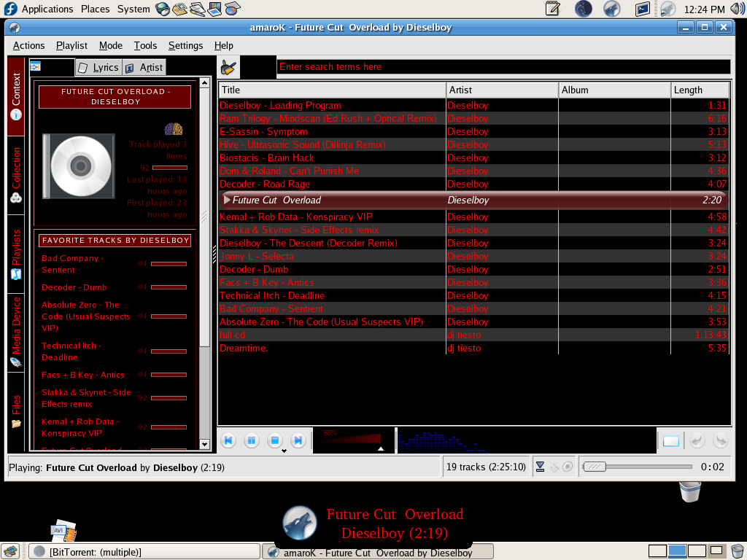Launch the web browser globe-and-mouse panel icon
747x560 pixels.
pyautogui.click(x=163, y=9)
